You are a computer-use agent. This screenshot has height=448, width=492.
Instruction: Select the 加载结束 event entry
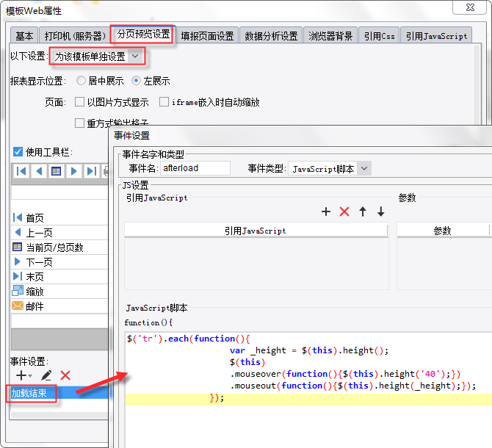pyautogui.click(x=59, y=393)
